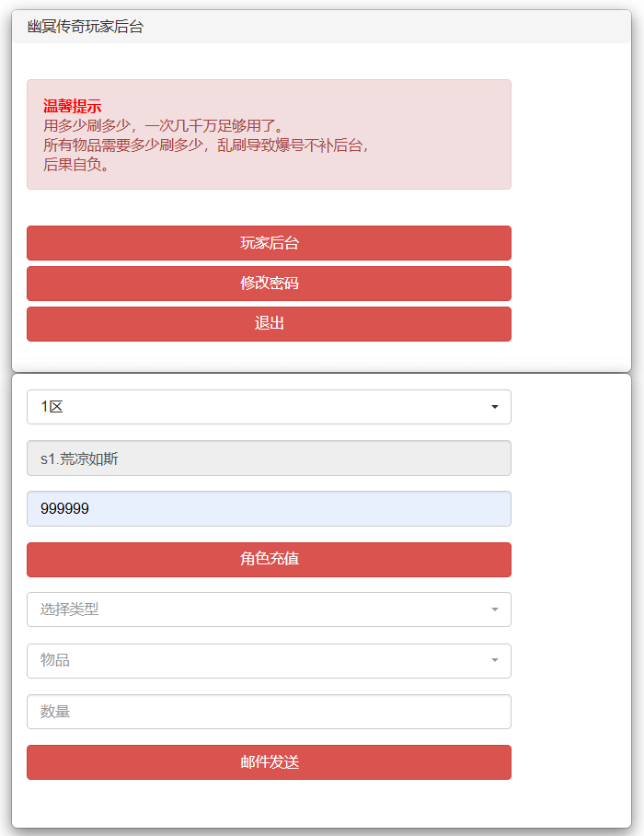
Task: Open the 物品 item dropdown
Action: tap(269, 661)
